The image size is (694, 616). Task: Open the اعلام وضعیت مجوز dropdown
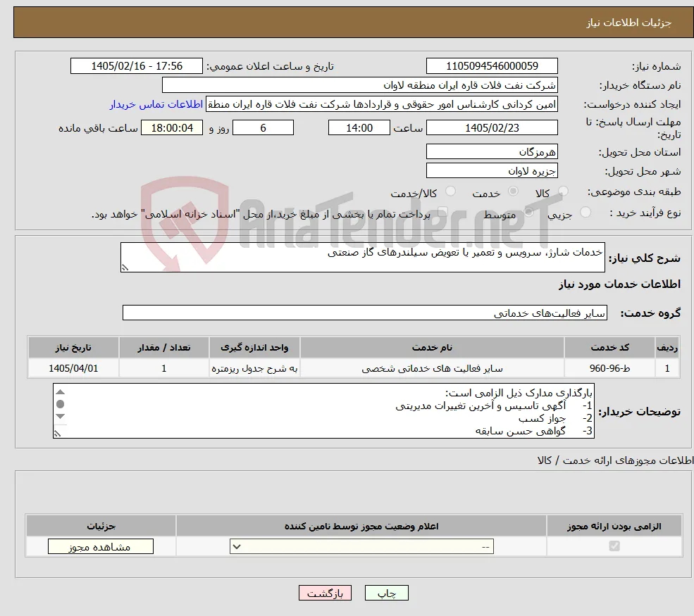[361, 546]
